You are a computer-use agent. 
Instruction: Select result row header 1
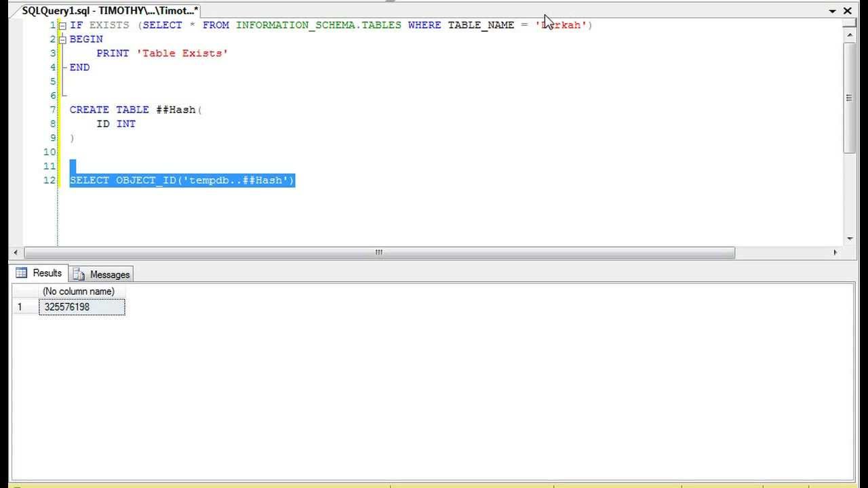[x=25, y=307]
